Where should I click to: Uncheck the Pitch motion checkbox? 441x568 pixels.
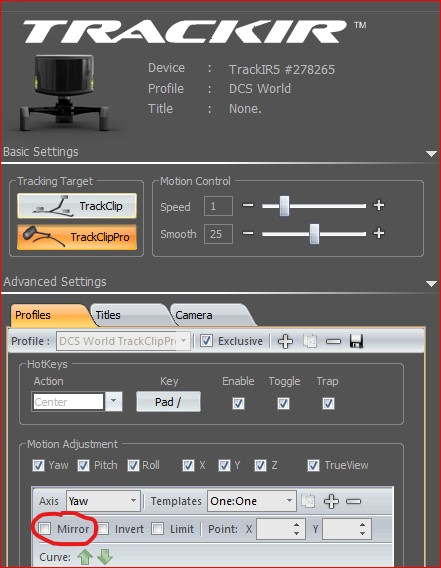coord(83,465)
